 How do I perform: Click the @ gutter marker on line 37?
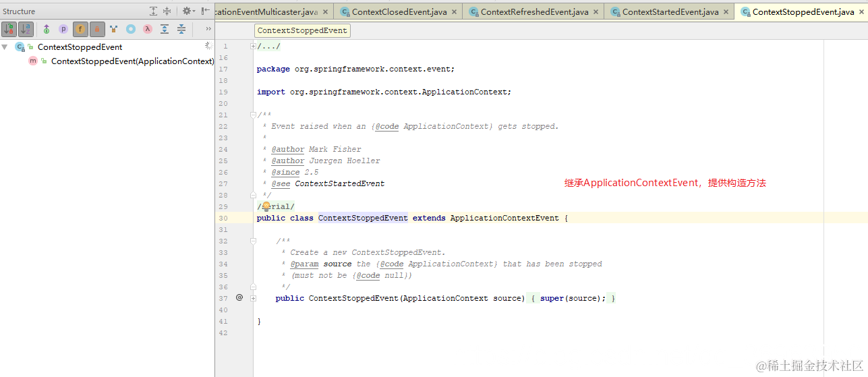[x=239, y=297]
